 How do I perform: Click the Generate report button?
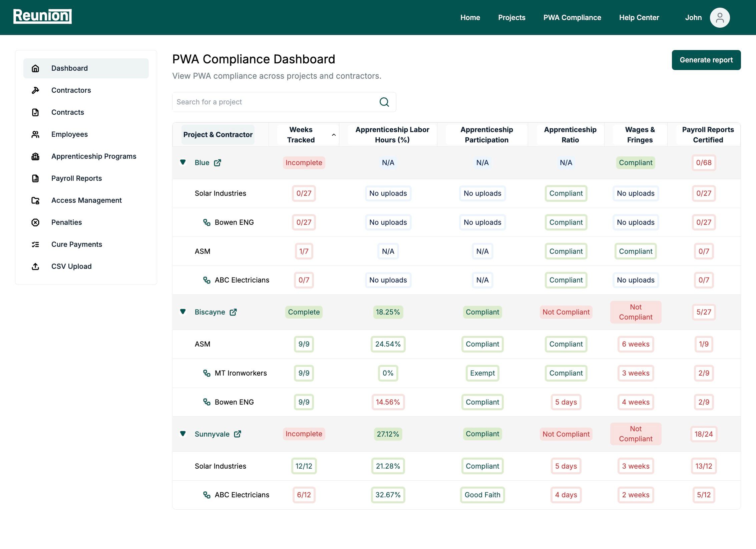pyautogui.click(x=706, y=60)
